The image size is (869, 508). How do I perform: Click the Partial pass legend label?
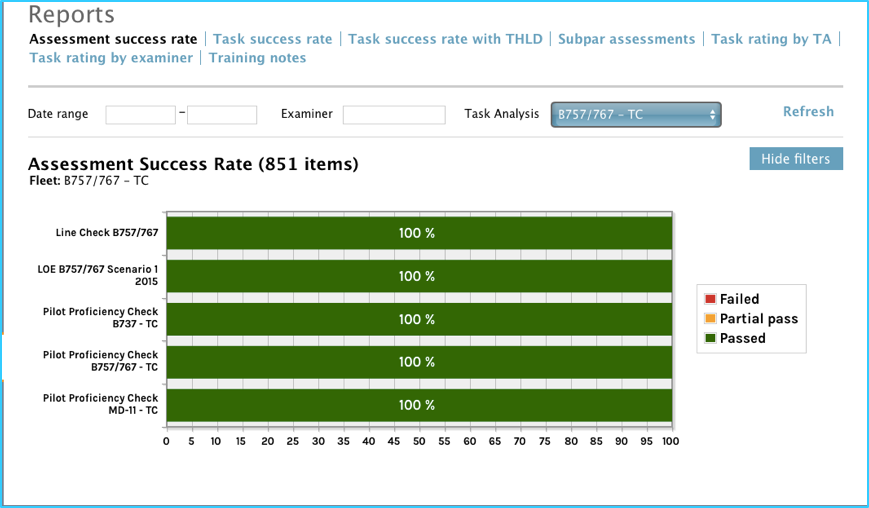coord(759,319)
